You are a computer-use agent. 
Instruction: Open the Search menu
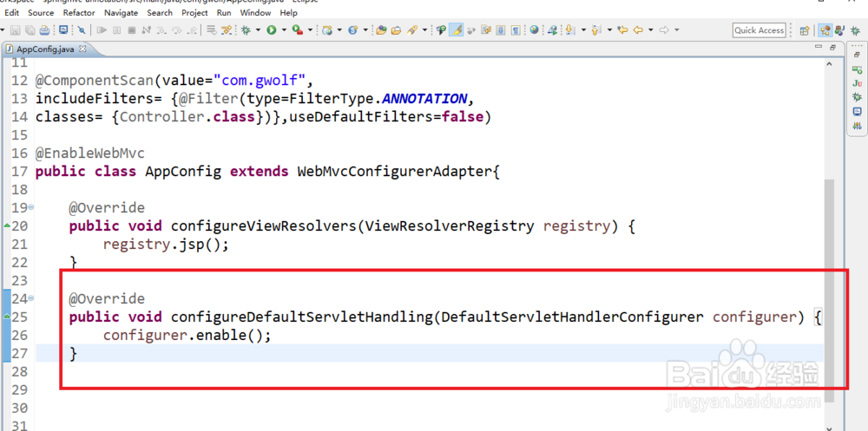click(160, 12)
